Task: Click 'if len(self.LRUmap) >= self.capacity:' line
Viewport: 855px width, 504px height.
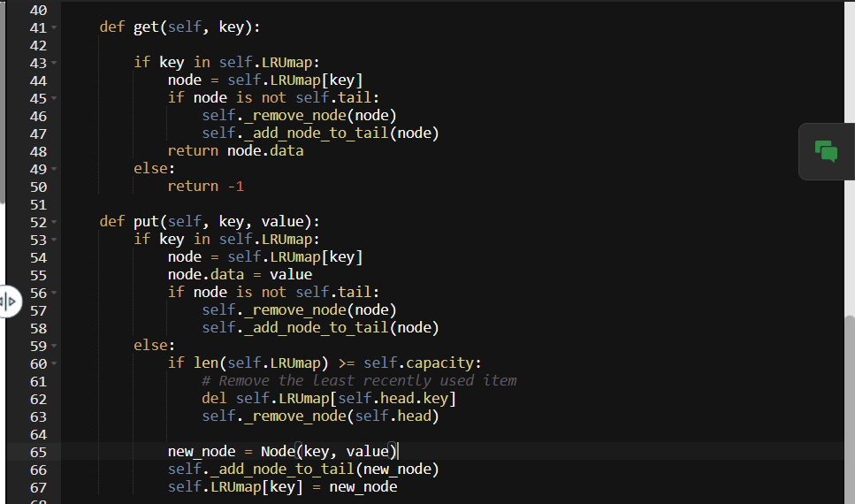Action: point(324,363)
